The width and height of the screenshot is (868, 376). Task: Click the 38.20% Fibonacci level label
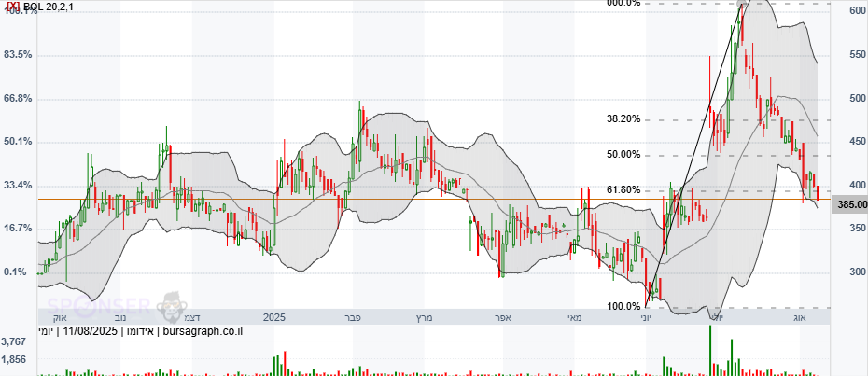[x=623, y=118]
